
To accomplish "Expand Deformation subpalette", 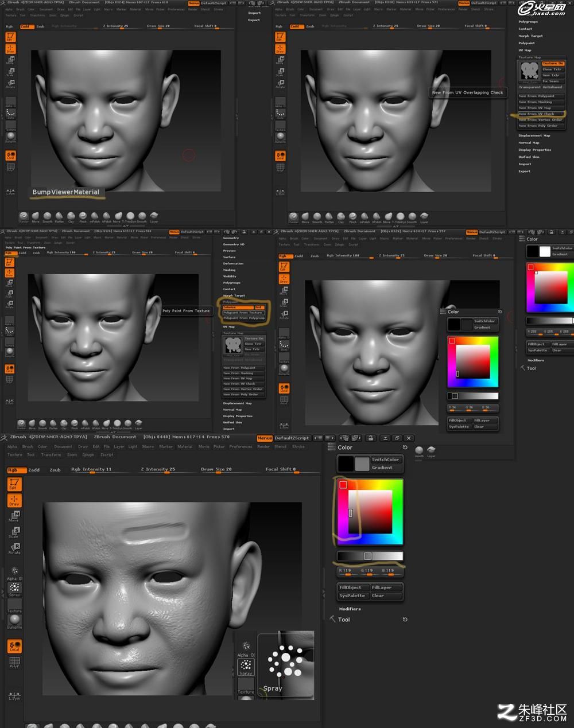I will point(233,263).
